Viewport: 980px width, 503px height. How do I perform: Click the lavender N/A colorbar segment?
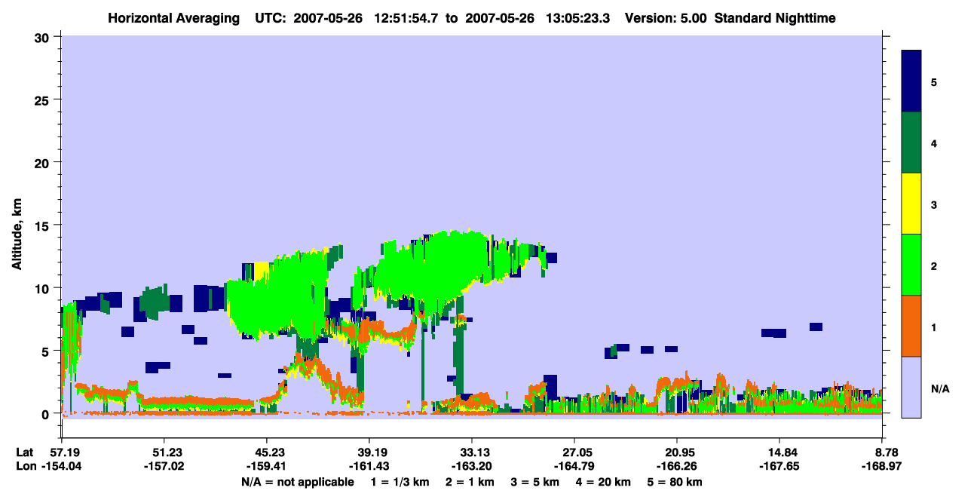pyautogui.click(x=911, y=387)
